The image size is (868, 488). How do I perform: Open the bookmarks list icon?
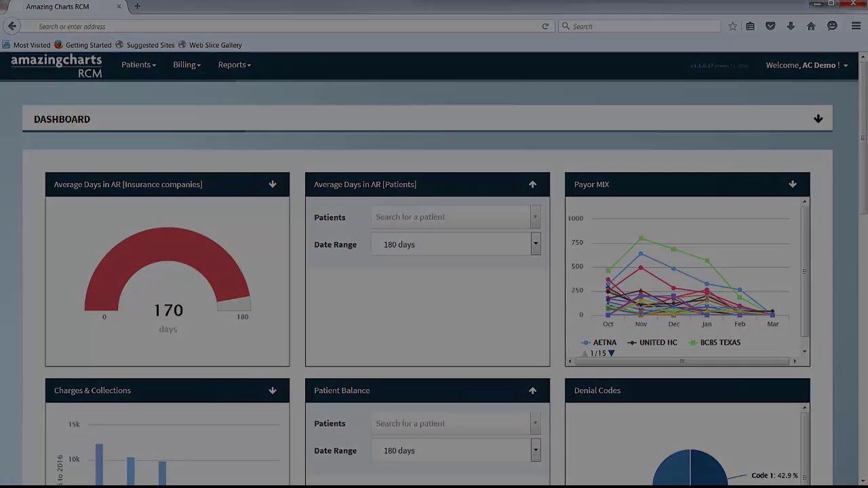coord(750,26)
